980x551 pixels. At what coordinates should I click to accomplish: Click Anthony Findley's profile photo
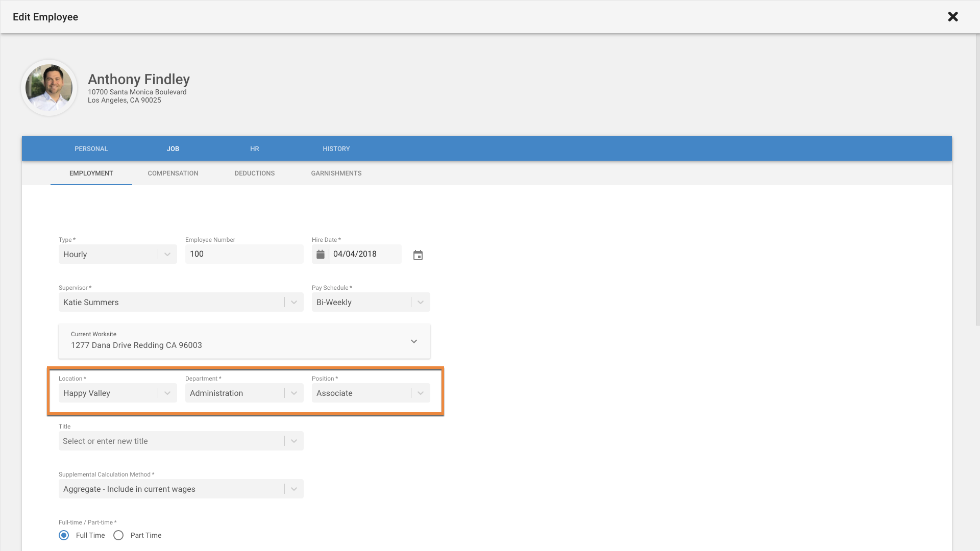(x=49, y=88)
